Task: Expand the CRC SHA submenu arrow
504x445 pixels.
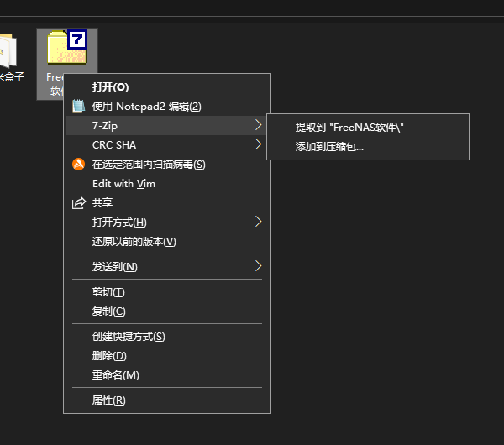Action: (x=258, y=144)
